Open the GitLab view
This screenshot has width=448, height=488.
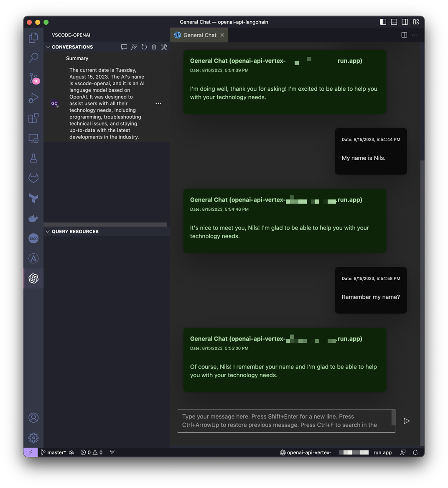[33, 178]
